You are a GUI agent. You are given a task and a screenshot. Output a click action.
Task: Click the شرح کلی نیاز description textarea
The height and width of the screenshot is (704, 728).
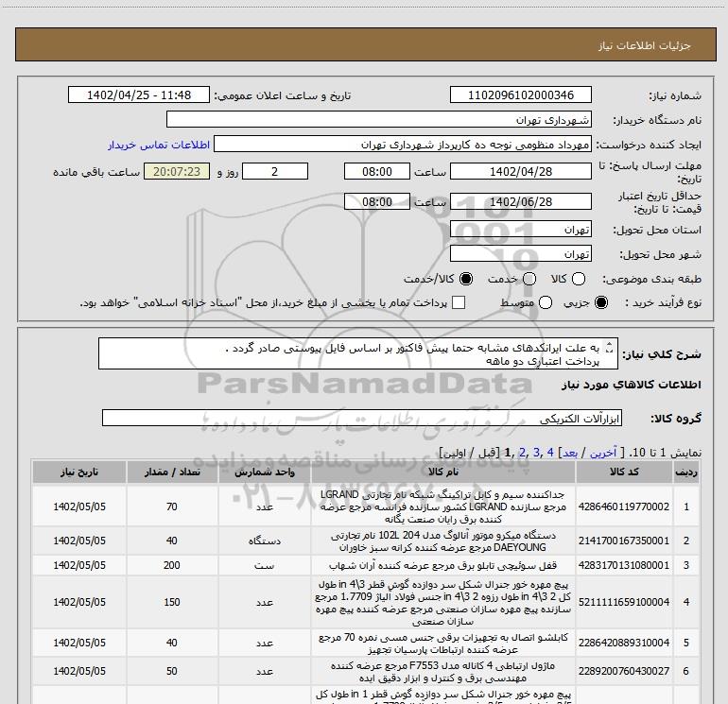click(x=358, y=353)
